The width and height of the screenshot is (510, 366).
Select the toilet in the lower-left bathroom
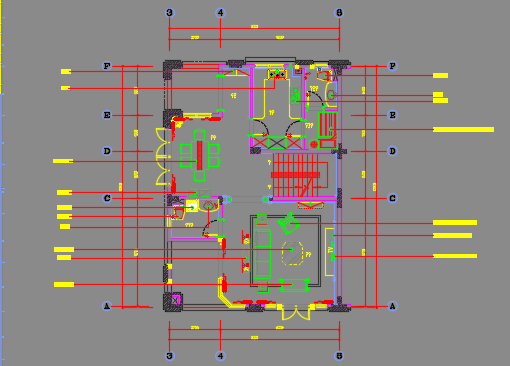tap(179, 213)
